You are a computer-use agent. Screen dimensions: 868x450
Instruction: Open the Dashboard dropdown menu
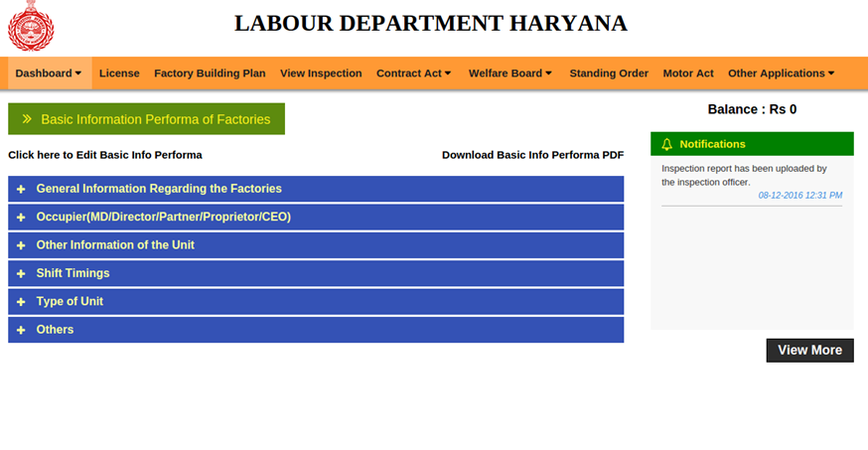pyautogui.click(x=49, y=74)
